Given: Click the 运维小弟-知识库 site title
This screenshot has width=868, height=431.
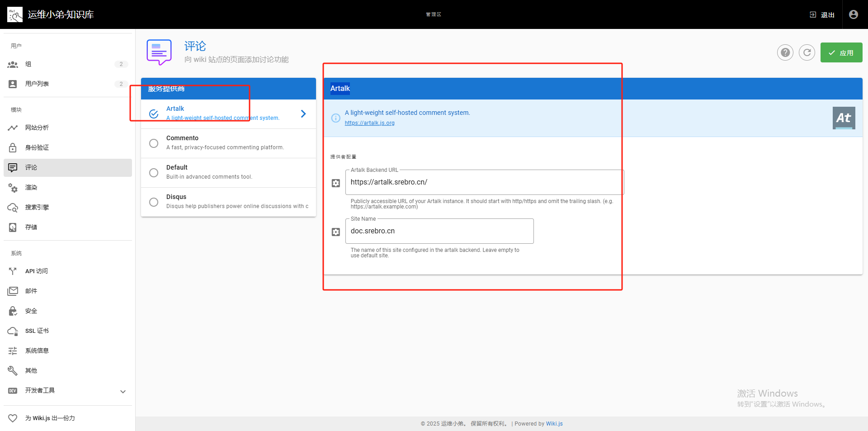Looking at the screenshot, I should [x=61, y=14].
